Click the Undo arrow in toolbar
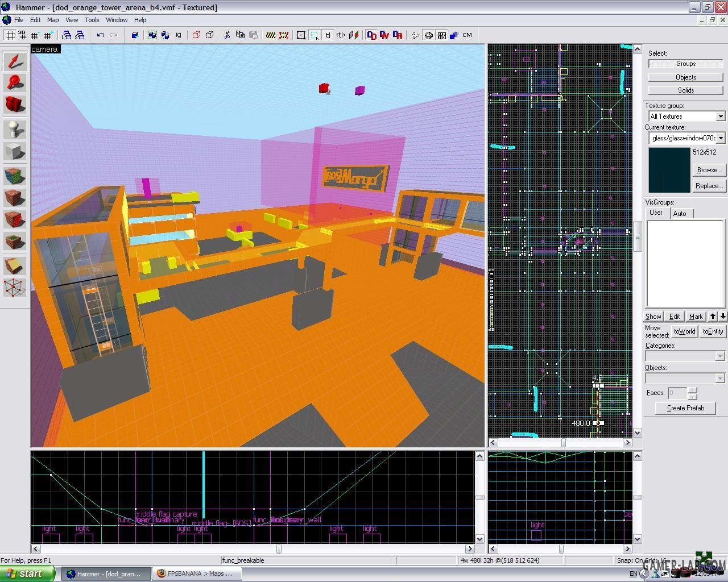The image size is (728, 582). pos(101,35)
